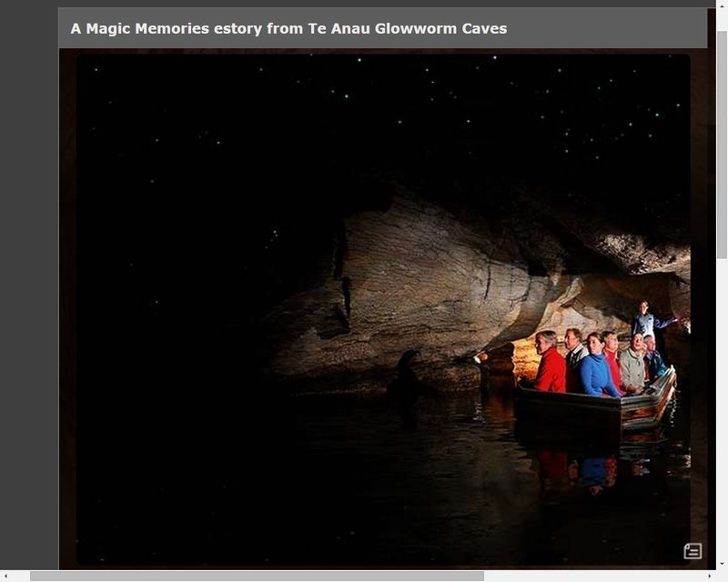The image size is (728, 582).
Task: Click the "Magic Memories" words in the heading
Action: [139, 28]
